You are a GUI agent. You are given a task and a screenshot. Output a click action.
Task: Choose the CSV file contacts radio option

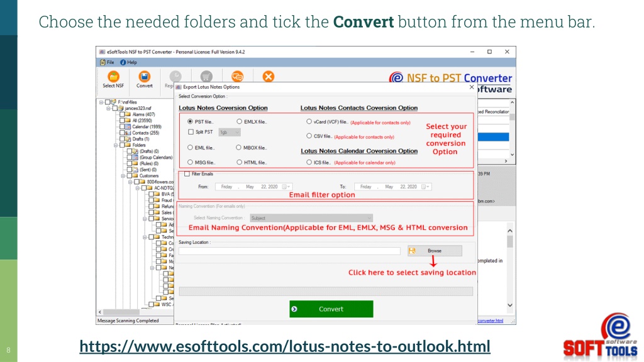coord(309,136)
